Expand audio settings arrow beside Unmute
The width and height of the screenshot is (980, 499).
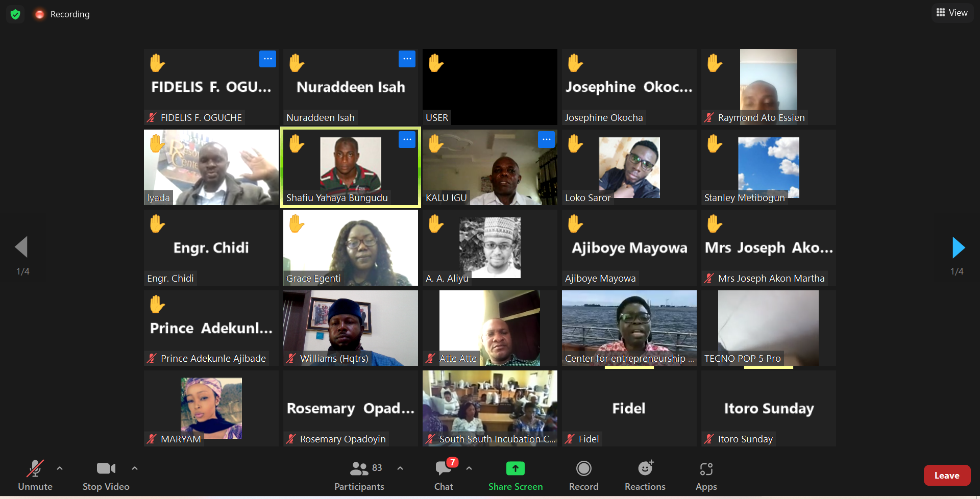(x=60, y=468)
